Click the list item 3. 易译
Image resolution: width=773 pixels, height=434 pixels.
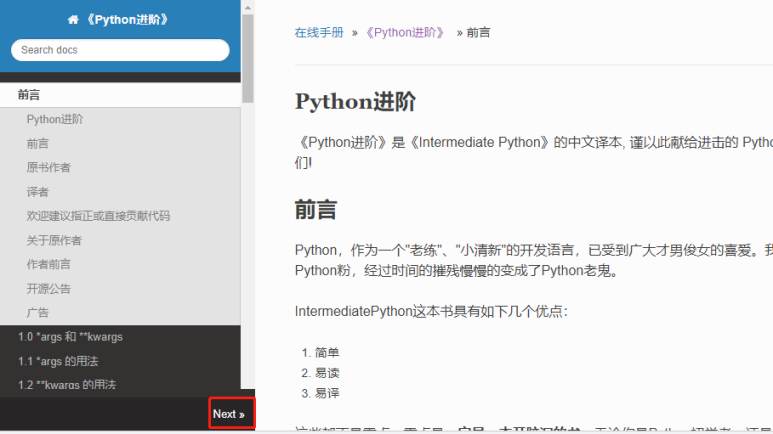click(x=320, y=393)
